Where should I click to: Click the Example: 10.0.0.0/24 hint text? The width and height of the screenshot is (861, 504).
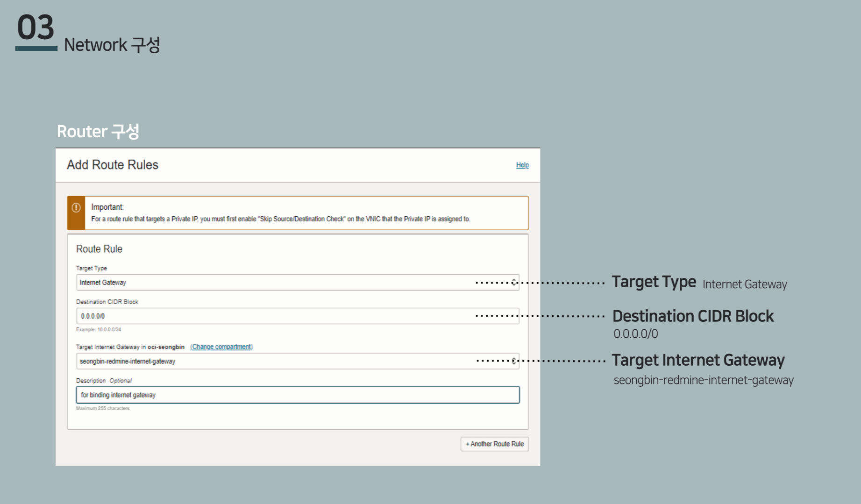pyautogui.click(x=99, y=330)
